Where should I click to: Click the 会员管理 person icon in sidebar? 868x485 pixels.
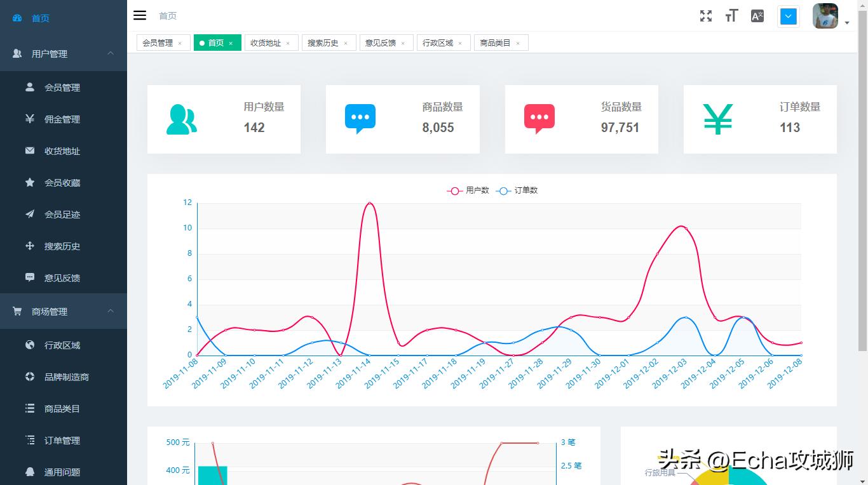pyautogui.click(x=30, y=87)
